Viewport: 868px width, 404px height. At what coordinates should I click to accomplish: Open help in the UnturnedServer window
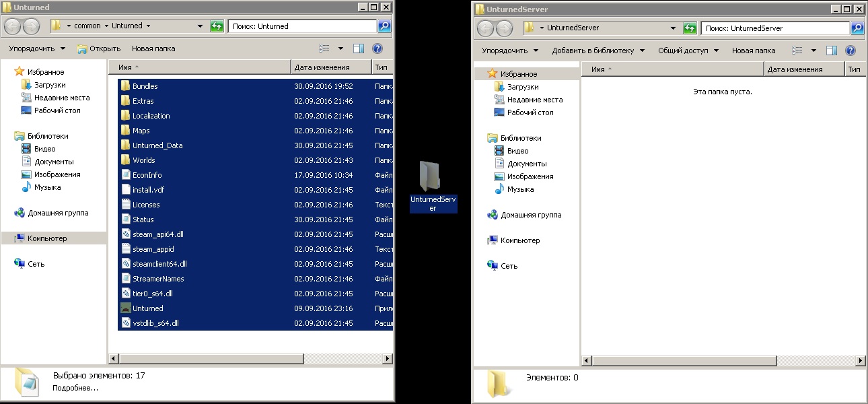coord(851,50)
